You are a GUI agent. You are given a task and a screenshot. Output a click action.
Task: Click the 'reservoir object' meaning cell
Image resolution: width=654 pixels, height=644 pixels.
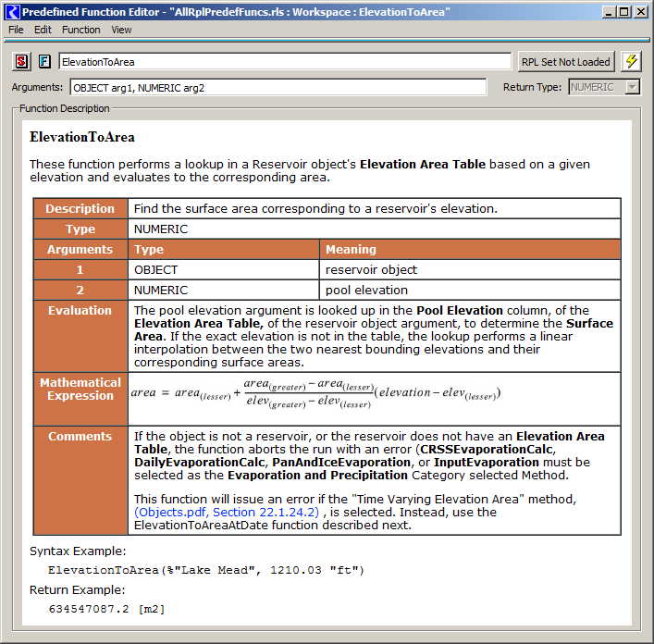click(x=470, y=270)
